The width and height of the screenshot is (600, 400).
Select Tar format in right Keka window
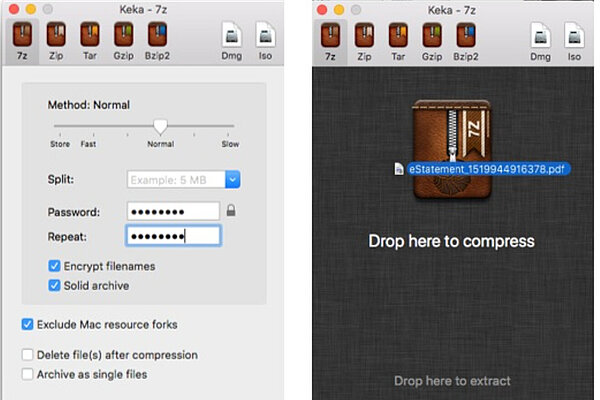398,42
